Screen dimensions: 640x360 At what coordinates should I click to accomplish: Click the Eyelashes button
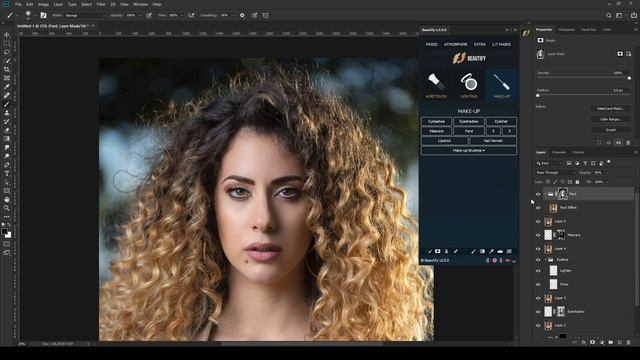[436, 121]
